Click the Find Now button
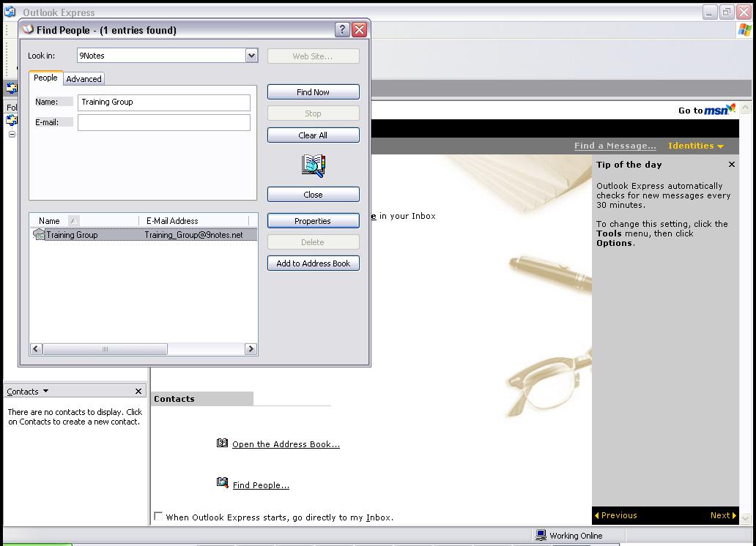The height and width of the screenshot is (546, 756). [x=314, y=92]
